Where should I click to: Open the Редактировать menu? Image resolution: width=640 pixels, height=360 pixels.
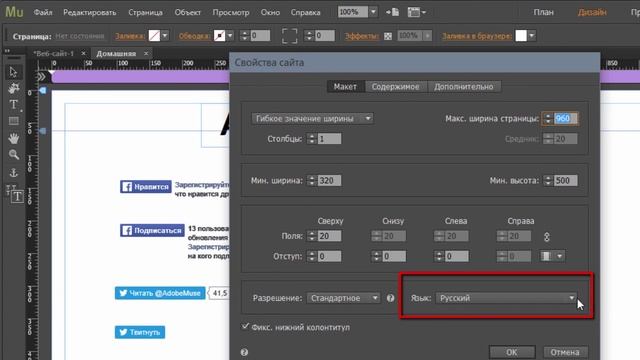tap(90, 12)
